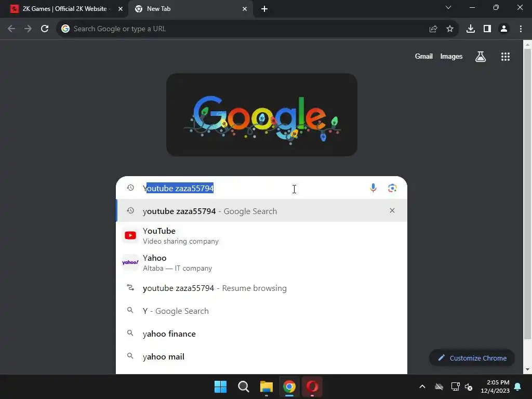The image size is (532, 399).
Task: Click the Chrome taskbar icon
Action: click(x=289, y=387)
